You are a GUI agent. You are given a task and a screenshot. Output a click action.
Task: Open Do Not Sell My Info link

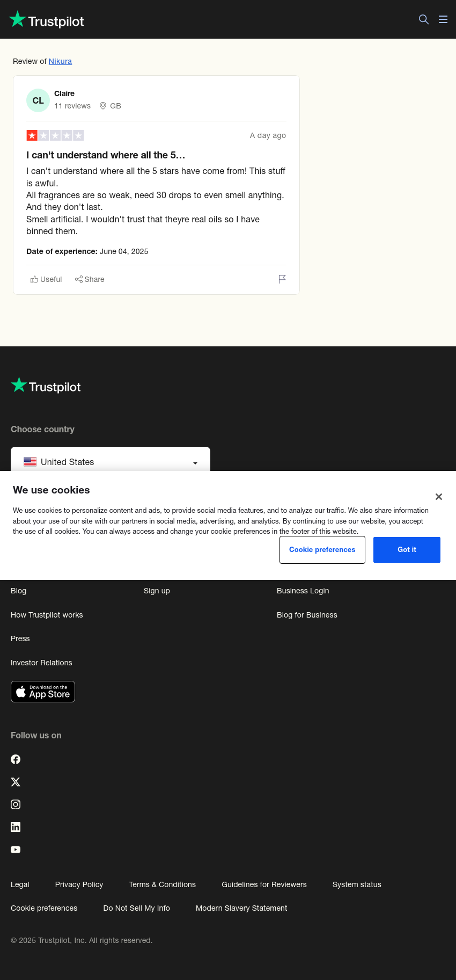136,908
